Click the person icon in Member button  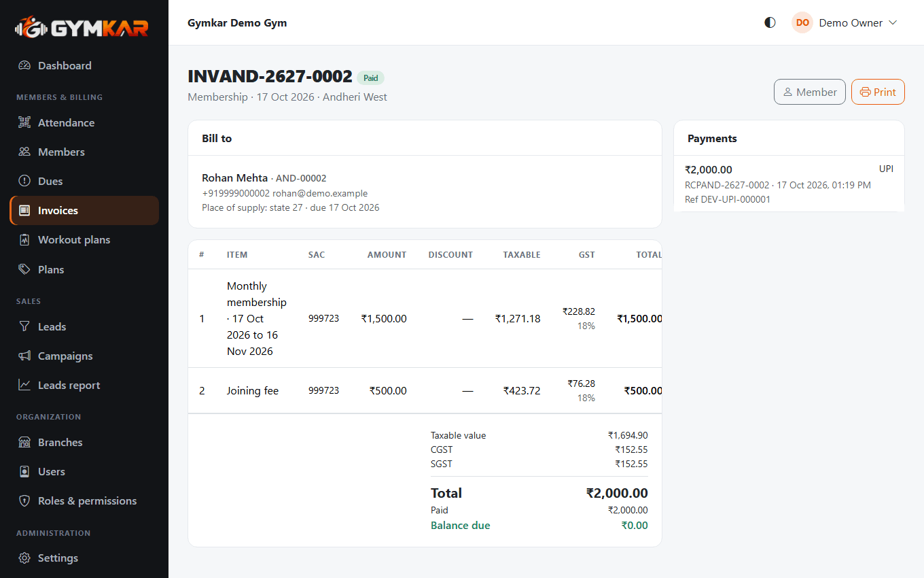(x=787, y=92)
